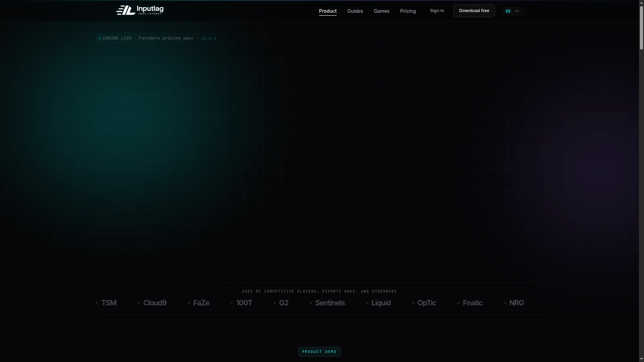Click the TSM logo text
644x362 pixels.
(x=109, y=303)
